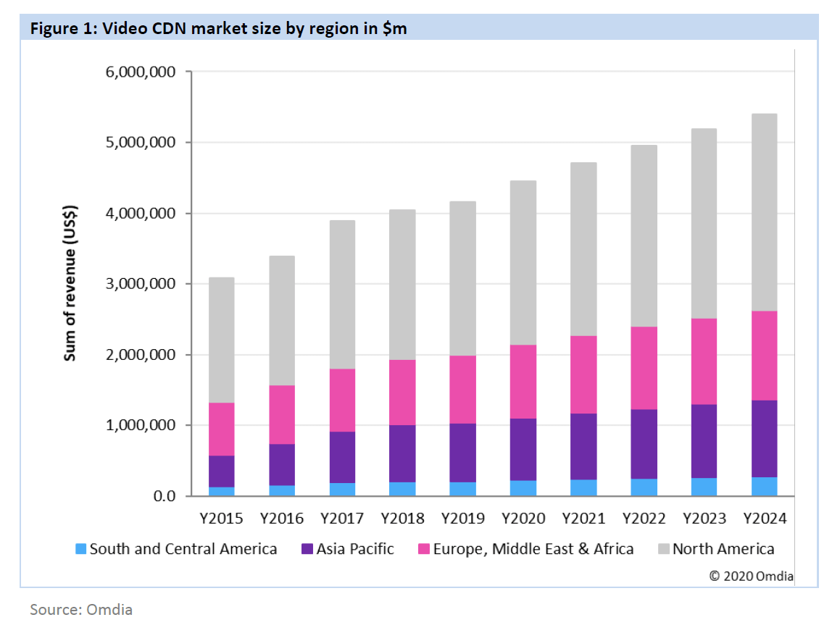
Task: Click the 1,000,000 y-axis label
Action: (141, 425)
